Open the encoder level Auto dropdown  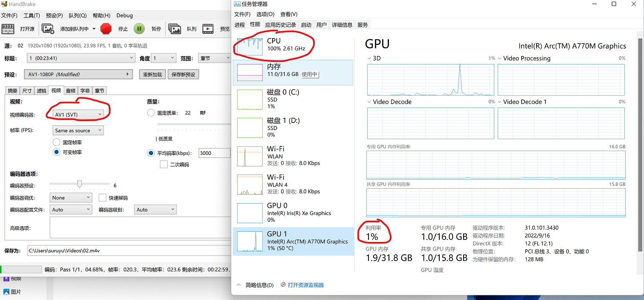point(155,210)
